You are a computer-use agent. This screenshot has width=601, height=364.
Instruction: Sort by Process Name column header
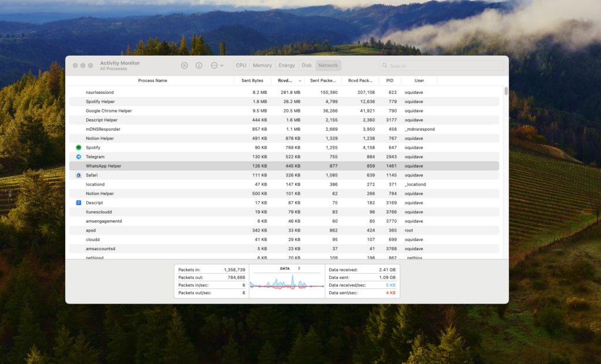point(153,80)
